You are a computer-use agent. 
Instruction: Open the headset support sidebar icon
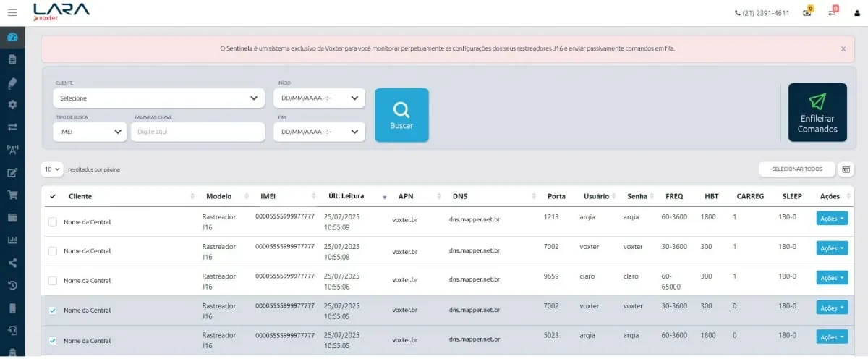(12, 330)
